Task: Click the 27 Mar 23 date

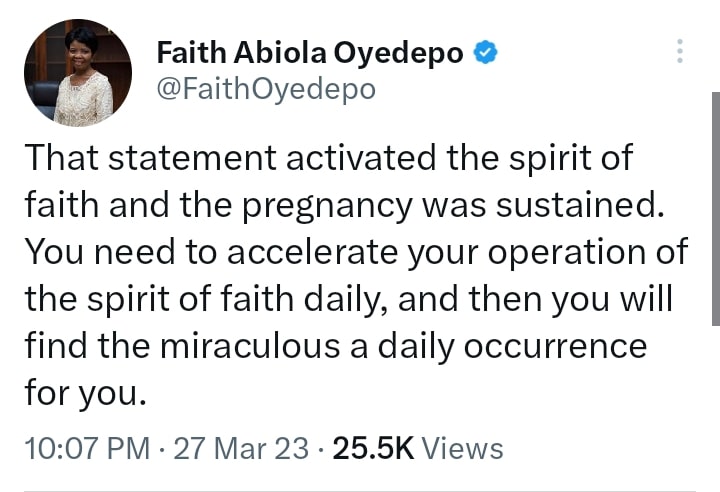Action: pos(241,447)
